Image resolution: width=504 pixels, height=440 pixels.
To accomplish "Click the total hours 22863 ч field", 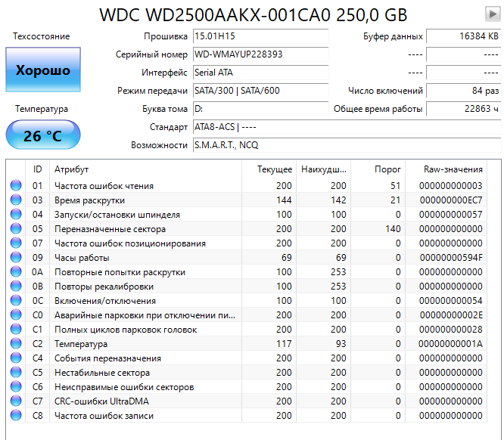I will tap(463, 109).
